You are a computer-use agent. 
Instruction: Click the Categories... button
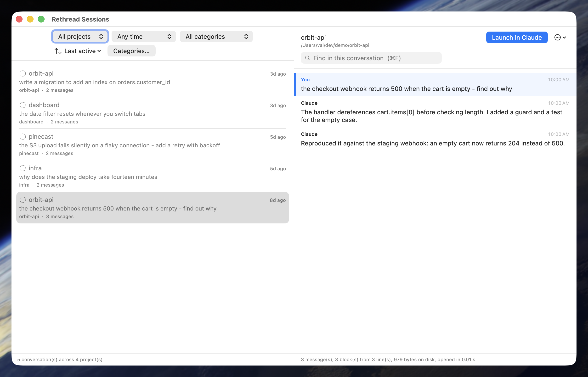pos(132,51)
